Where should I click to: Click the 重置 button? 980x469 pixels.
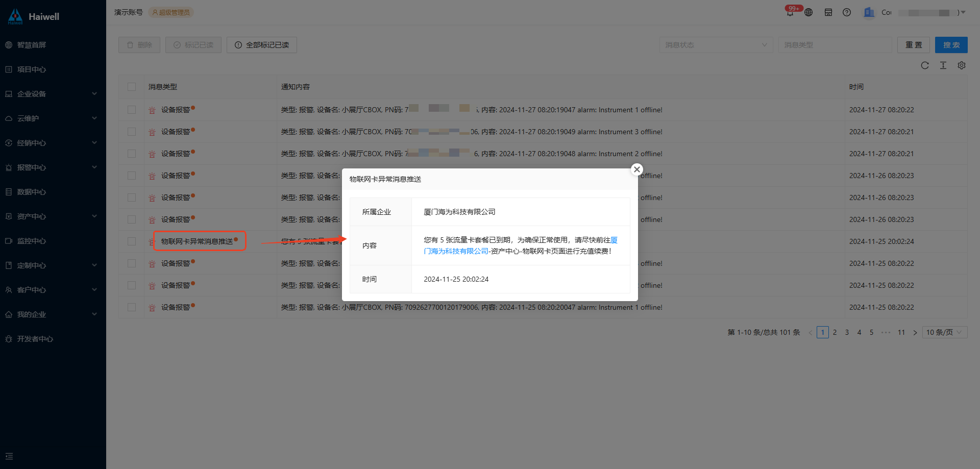click(x=914, y=45)
